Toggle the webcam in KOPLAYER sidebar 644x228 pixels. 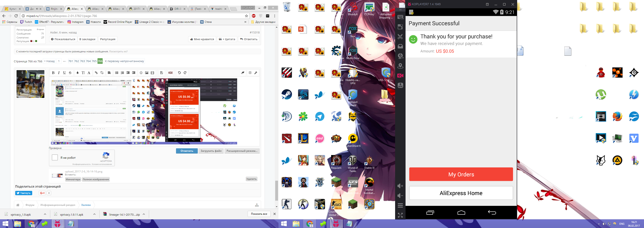pos(400,56)
